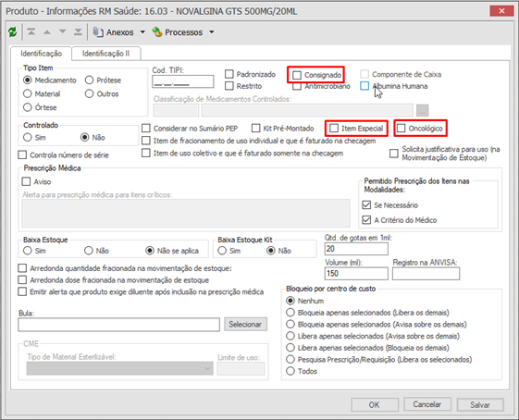Go to last record arrow icon
519x420 pixels.
coord(78,32)
